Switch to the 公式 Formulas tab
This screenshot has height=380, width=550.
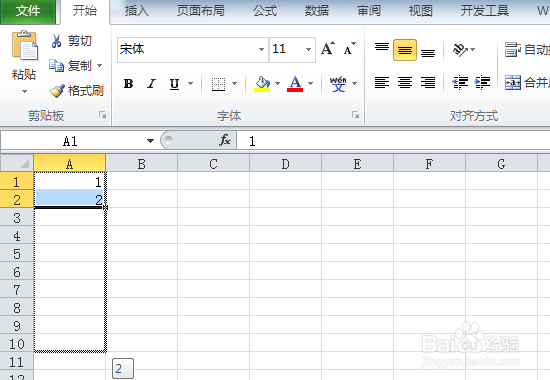point(265,11)
